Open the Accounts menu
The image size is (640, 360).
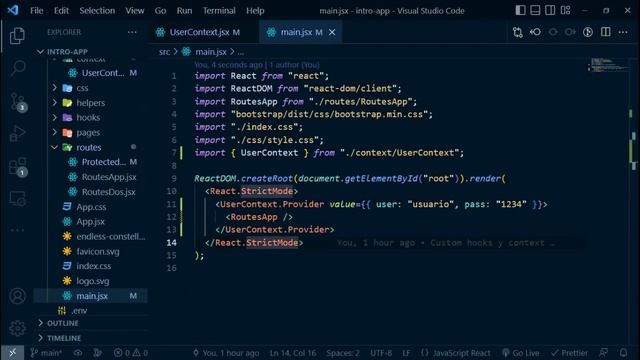pyautogui.click(x=17, y=296)
